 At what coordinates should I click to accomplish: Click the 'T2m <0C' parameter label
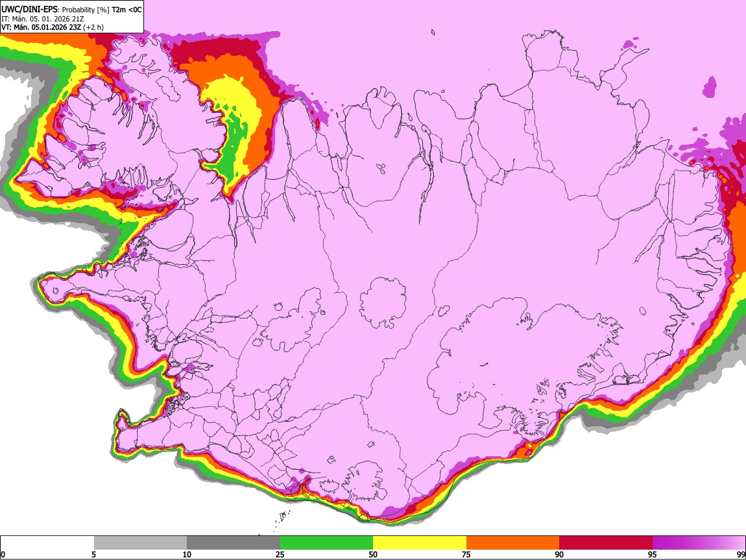tap(126, 10)
